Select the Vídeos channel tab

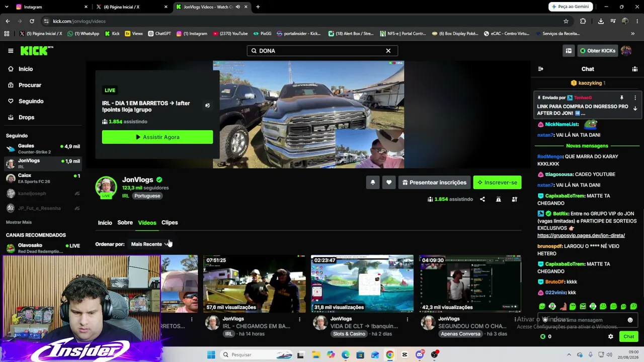point(147,223)
